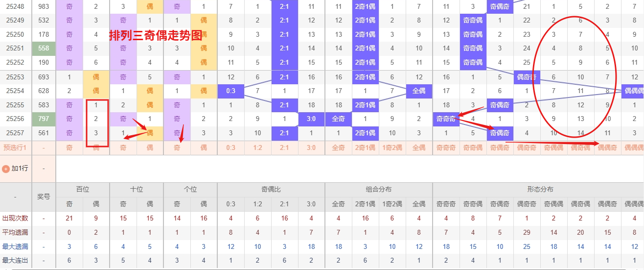Click highlighted winning number 558
The width and height of the screenshot is (644, 270).
pos(44,49)
